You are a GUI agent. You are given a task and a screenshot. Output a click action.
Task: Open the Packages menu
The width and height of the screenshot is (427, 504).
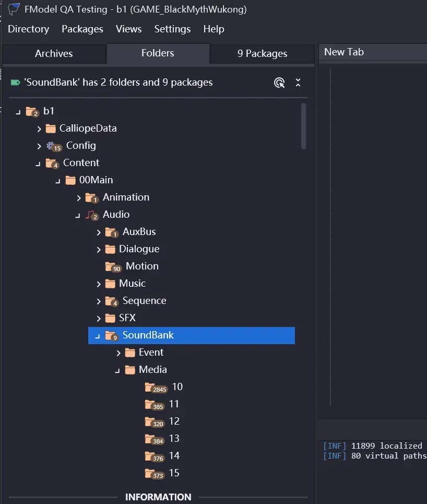coord(82,29)
